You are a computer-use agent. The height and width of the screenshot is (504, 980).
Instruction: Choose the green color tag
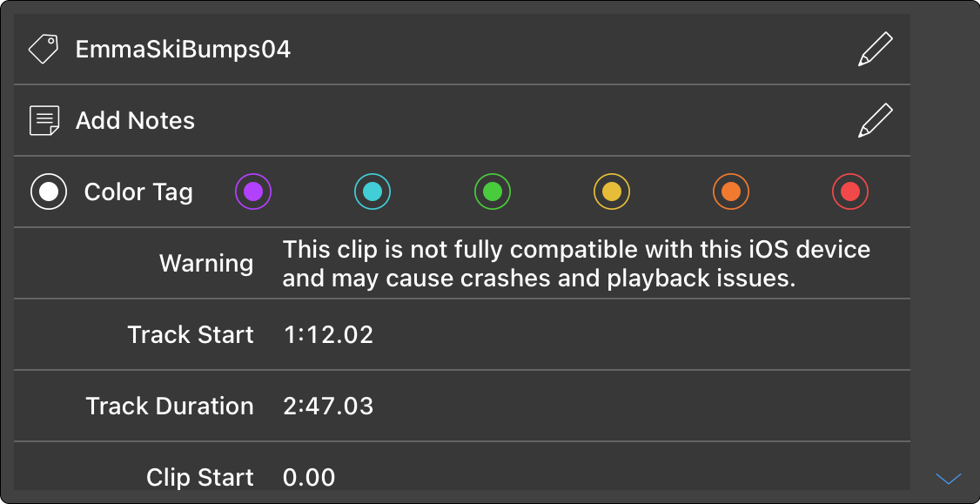[x=493, y=192]
